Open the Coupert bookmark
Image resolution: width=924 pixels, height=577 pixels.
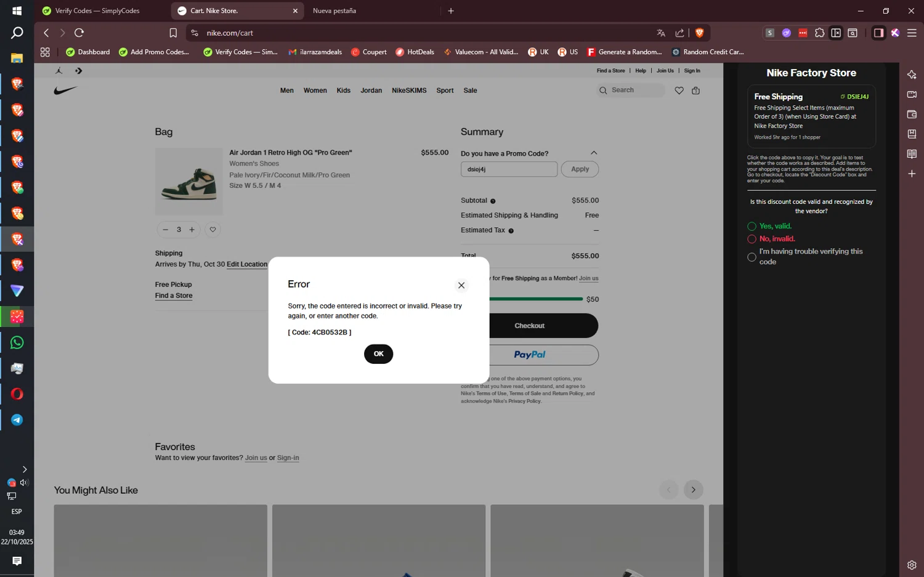[369, 52]
